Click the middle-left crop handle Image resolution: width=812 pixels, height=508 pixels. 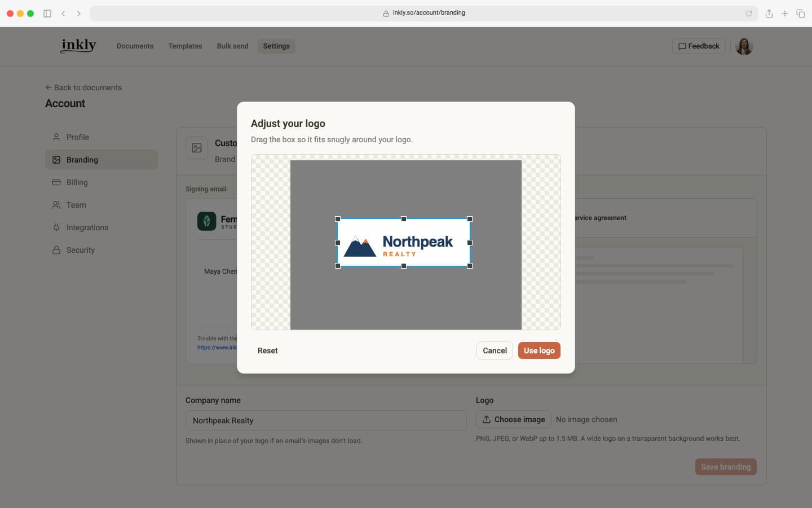338,243
